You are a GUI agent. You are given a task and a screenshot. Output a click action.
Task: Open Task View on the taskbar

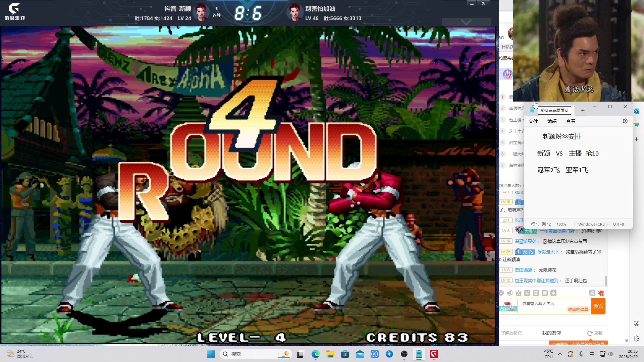pos(300,354)
